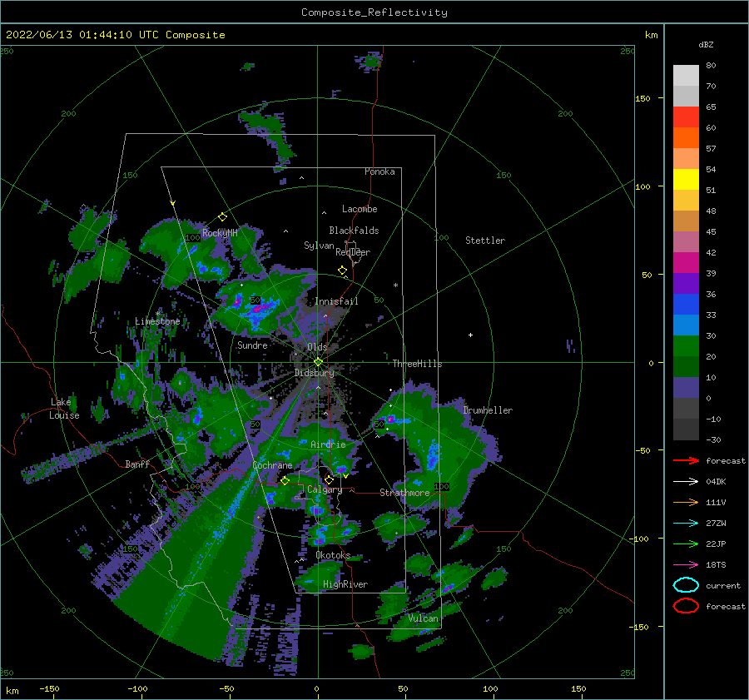749x700 pixels.
Task: Click the -150 value on bottom axis
Action: click(x=49, y=688)
